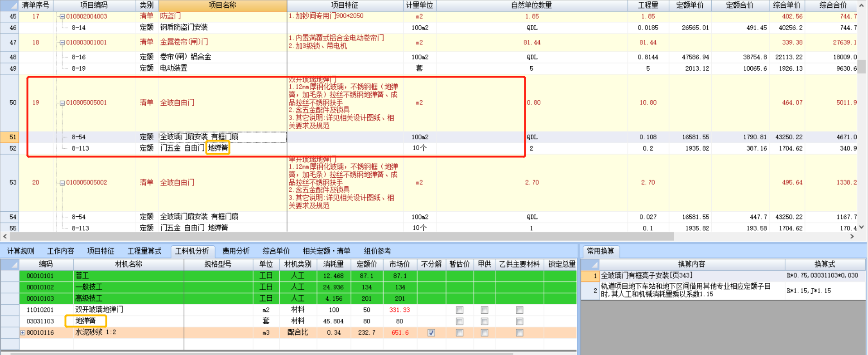Screen dimensions: 868x355
Task: Click market price 331.33
Action: (x=399, y=310)
